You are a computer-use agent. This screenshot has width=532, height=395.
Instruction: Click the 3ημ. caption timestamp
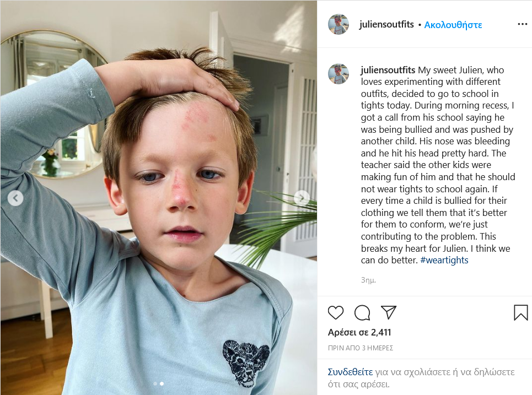(368, 280)
